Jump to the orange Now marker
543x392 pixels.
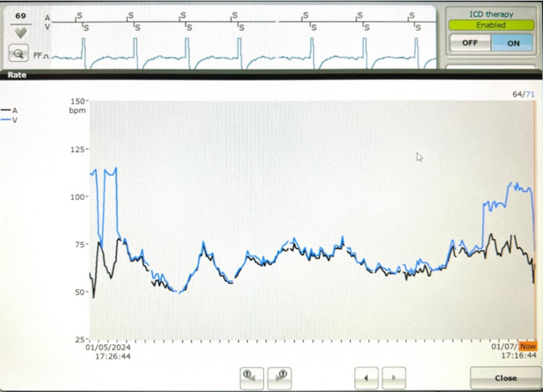[x=527, y=346]
